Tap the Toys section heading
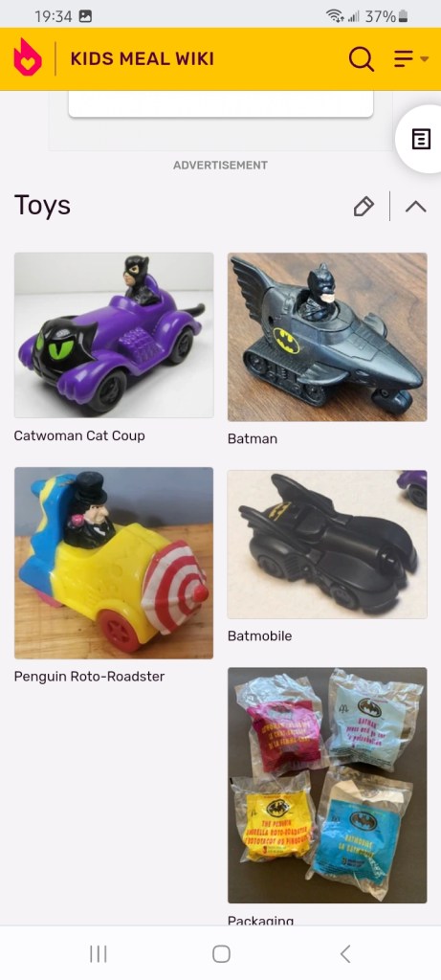Screen dimensions: 441x980 (42, 205)
